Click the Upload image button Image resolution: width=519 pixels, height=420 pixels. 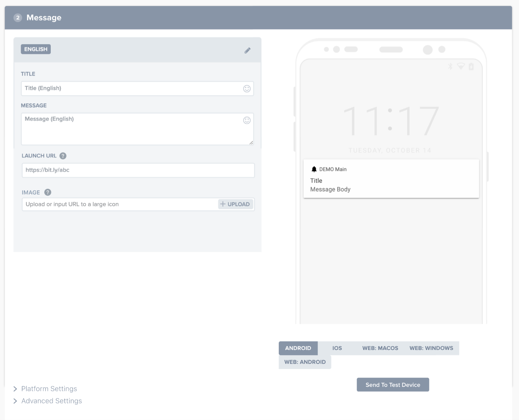point(236,204)
